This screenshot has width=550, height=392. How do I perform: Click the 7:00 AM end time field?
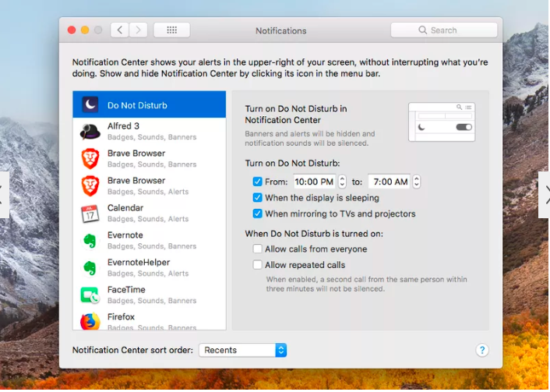pos(389,182)
